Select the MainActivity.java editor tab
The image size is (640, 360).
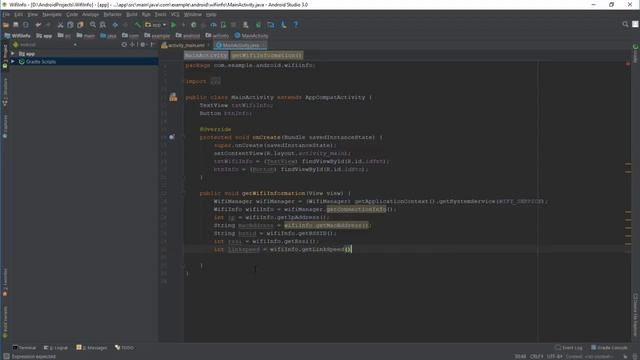240,45
